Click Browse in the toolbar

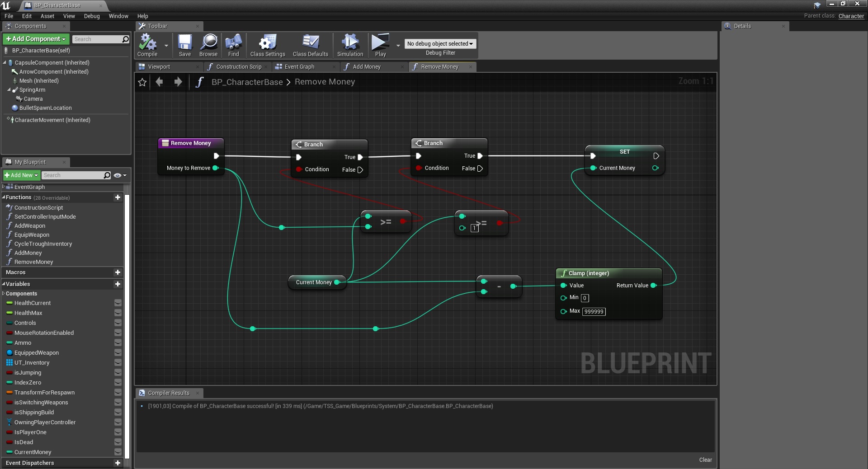(x=208, y=45)
